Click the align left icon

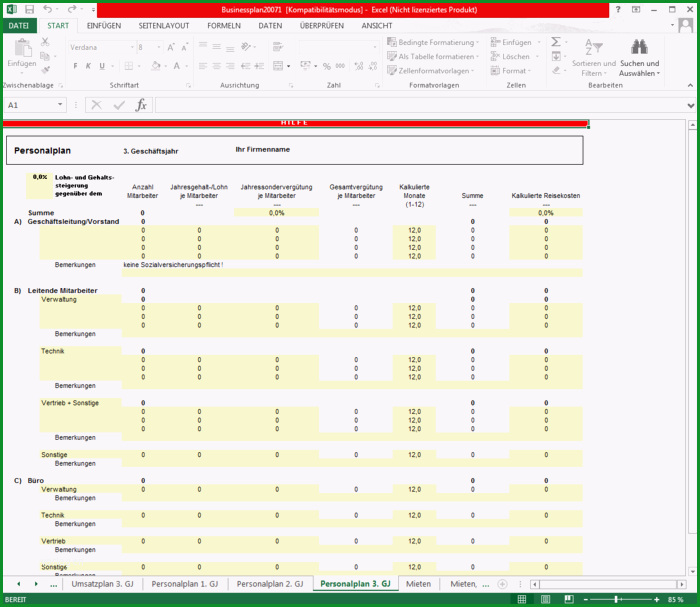[x=203, y=66]
